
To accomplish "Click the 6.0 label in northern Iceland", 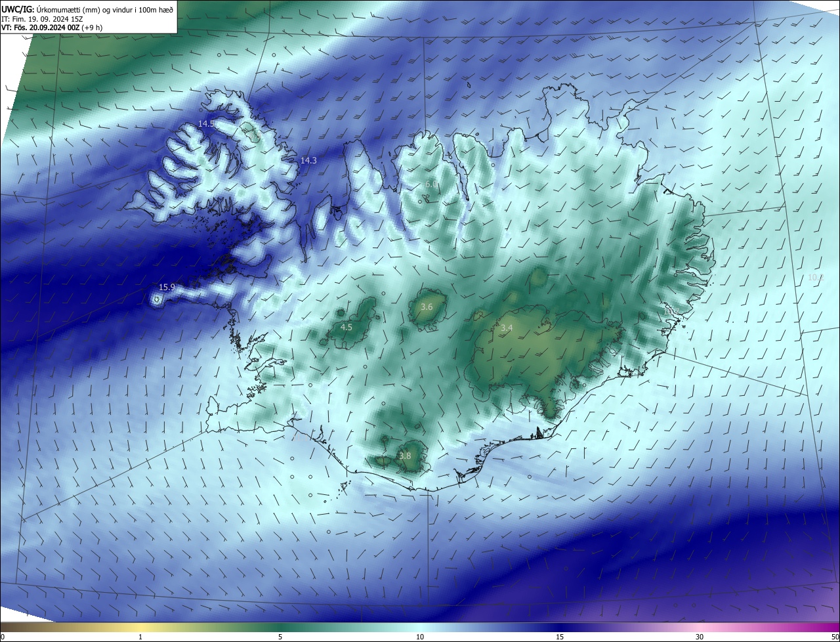I will [430, 184].
